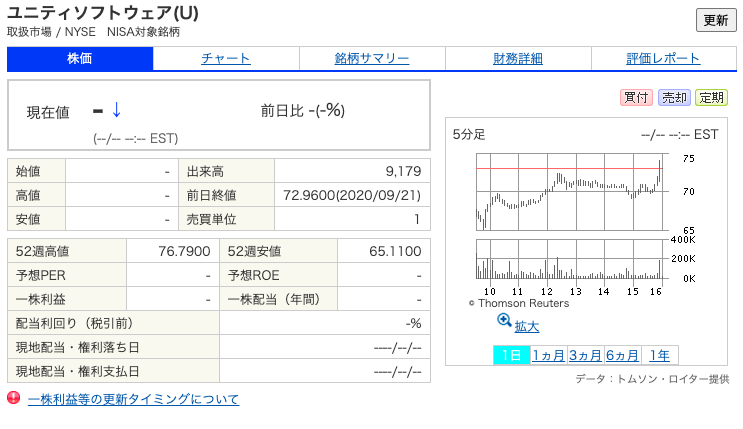Viewport: 743px width, 429px height.
Task: Click the 売買単位 label
Action: pyautogui.click(x=211, y=219)
